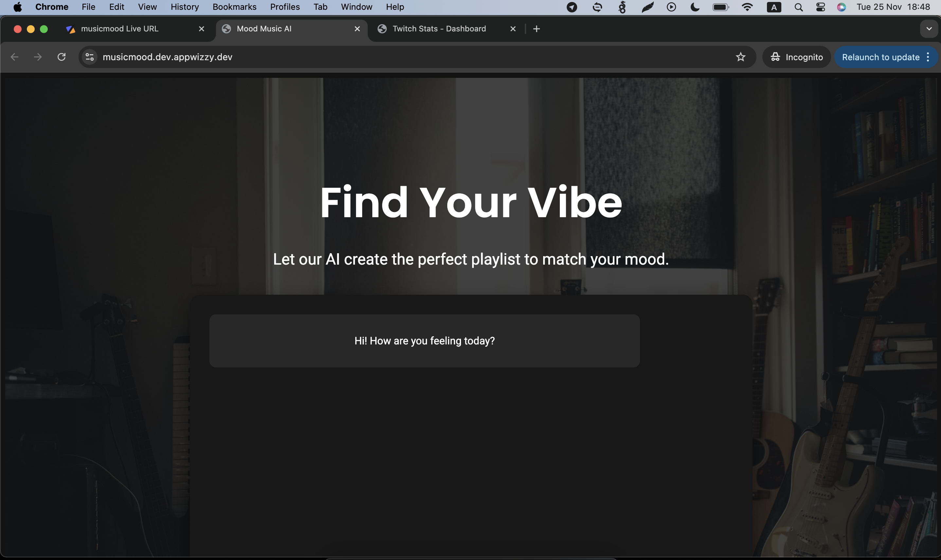Screen dimensions: 941x560
Task: Bookmark this page with star icon
Action: (740, 57)
